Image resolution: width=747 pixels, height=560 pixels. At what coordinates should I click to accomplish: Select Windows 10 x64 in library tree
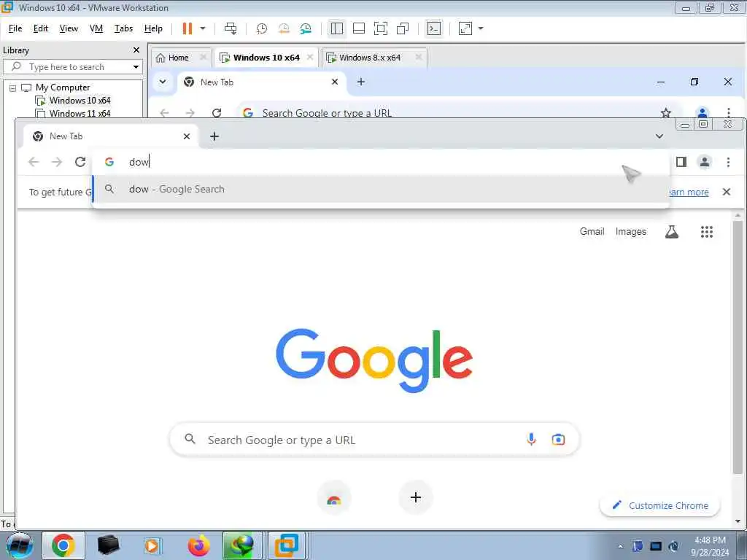[x=80, y=101]
